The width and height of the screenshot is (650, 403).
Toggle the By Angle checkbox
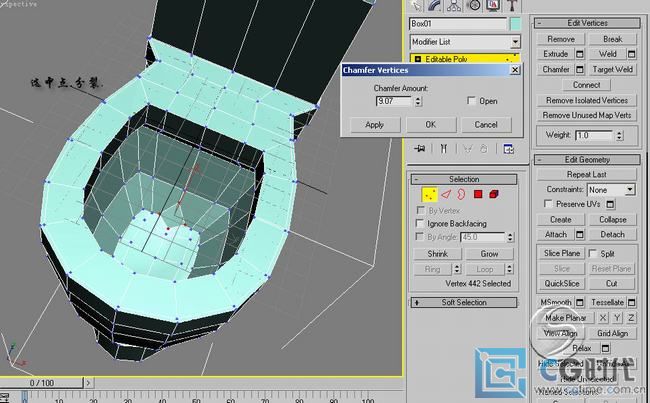point(420,236)
